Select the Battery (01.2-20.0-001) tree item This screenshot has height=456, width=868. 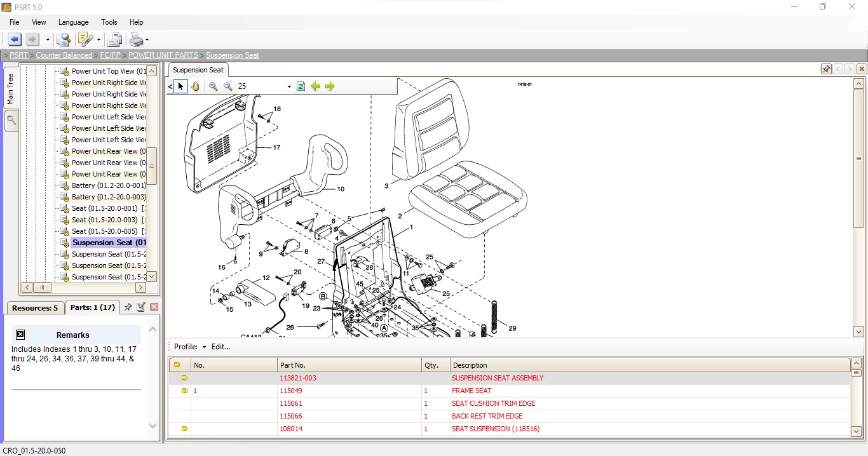click(107, 185)
